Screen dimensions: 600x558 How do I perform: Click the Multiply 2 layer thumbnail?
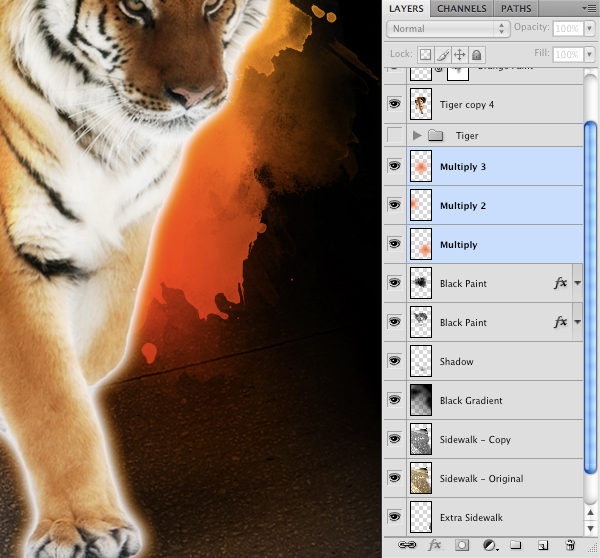[x=421, y=205]
